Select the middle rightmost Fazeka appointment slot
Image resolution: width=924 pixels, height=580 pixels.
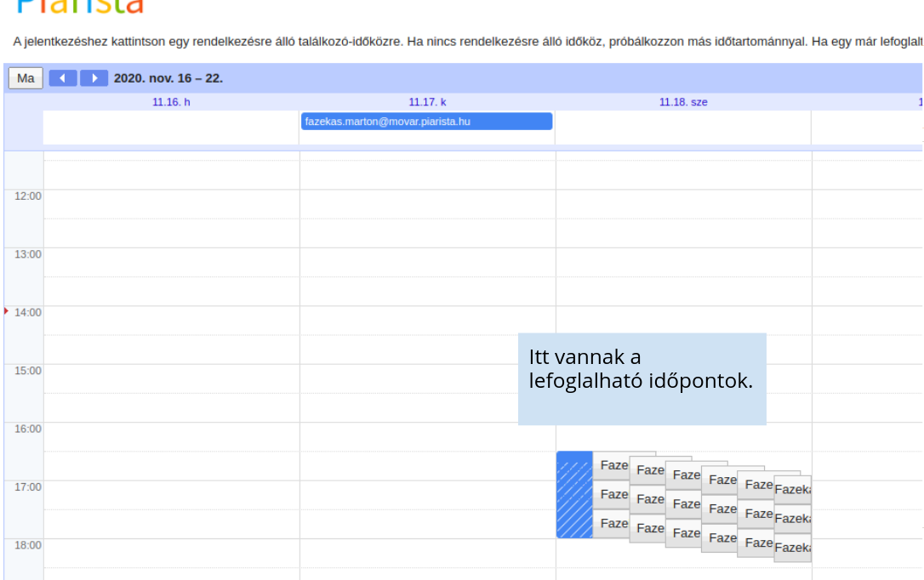pos(792,519)
